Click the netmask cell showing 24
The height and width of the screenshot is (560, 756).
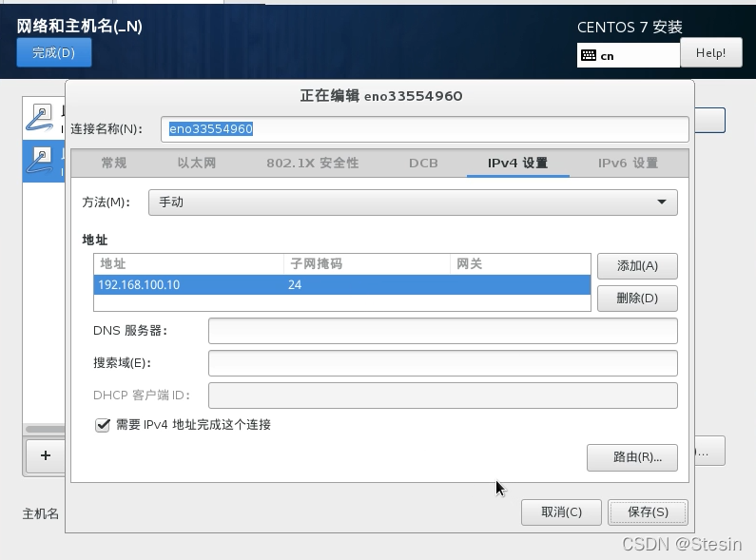click(366, 285)
